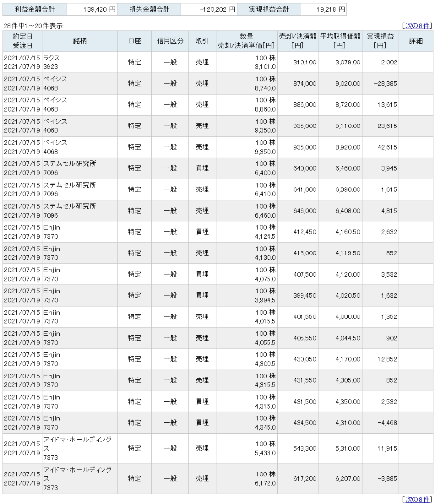This screenshot has width=435, height=504.
Task: Click the 543,300 sale amount cell
Action: coord(298,449)
